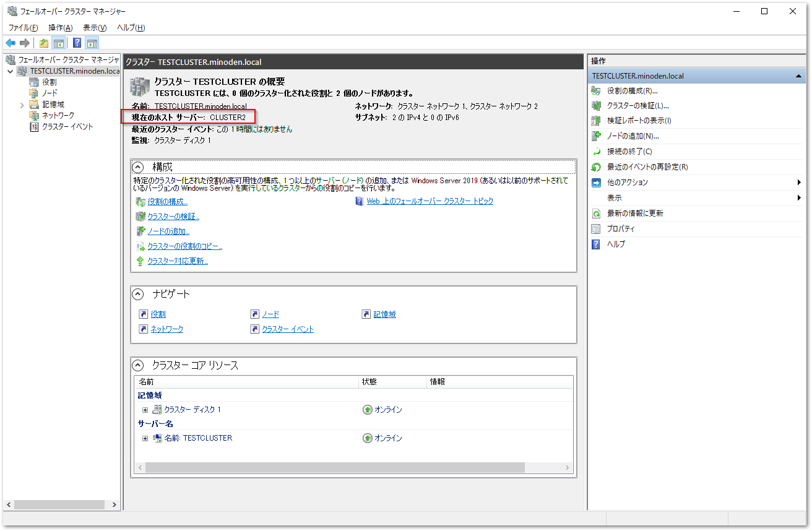Click 最新の情報に更新 refresh icon
The height and width of the screenshot is (531, 812).
click(595, 214)
